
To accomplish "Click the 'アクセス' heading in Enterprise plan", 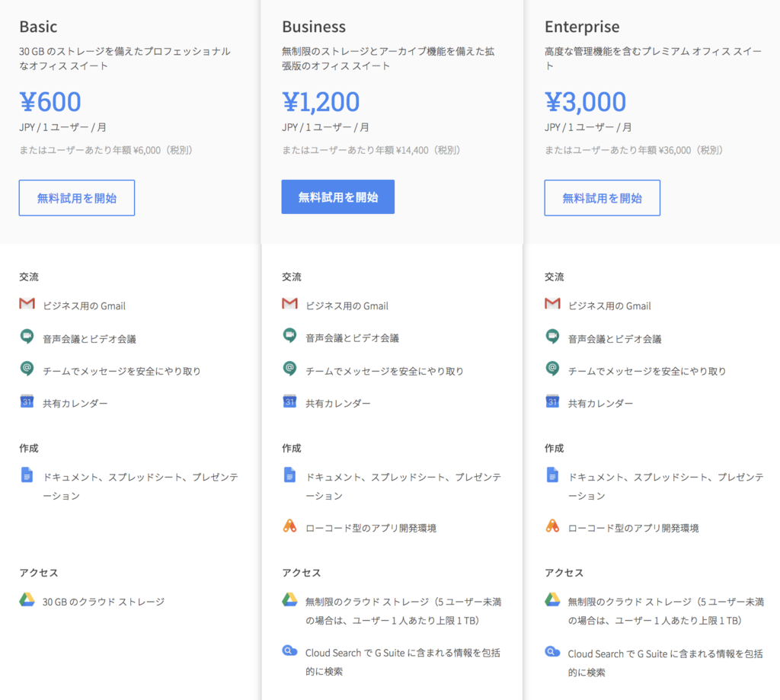I will (x=564, y=573).
